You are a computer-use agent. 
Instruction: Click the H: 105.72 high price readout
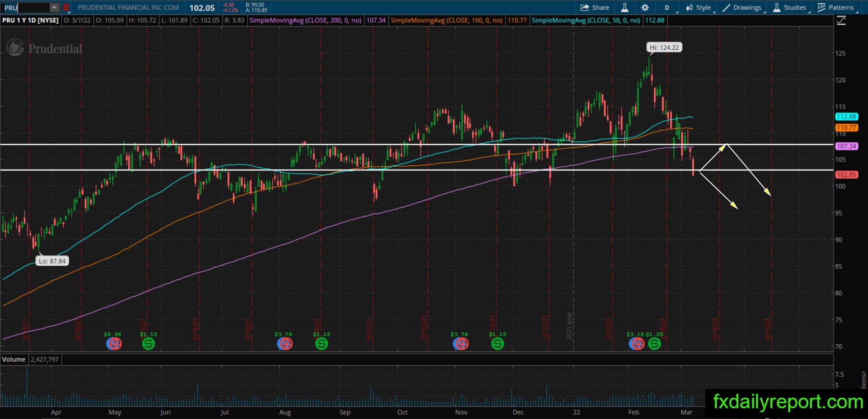pyautogui.click(x=142, y=20)
